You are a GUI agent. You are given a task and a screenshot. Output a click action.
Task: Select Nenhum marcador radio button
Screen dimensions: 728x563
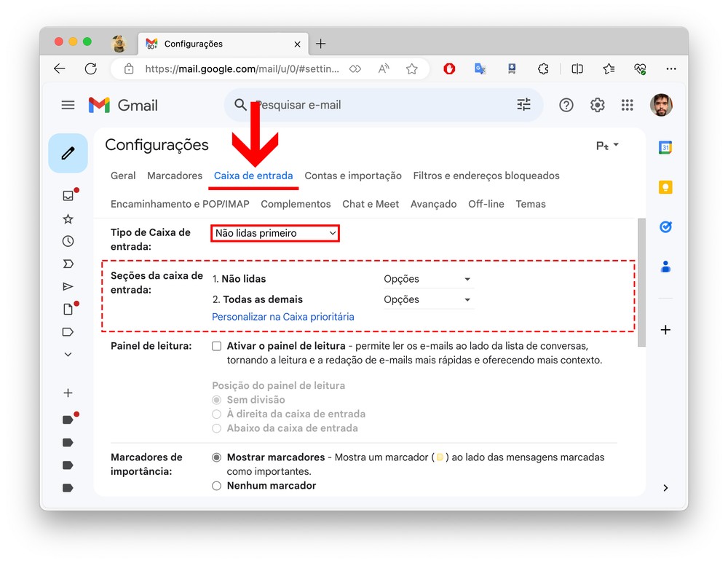(216, 486)
